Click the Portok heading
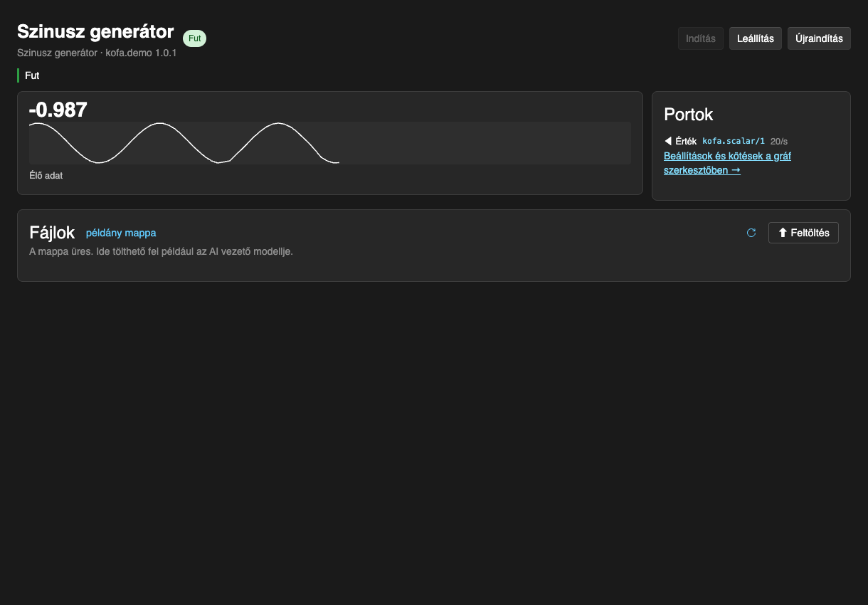868x605 pixels. [x=688, y=115]
